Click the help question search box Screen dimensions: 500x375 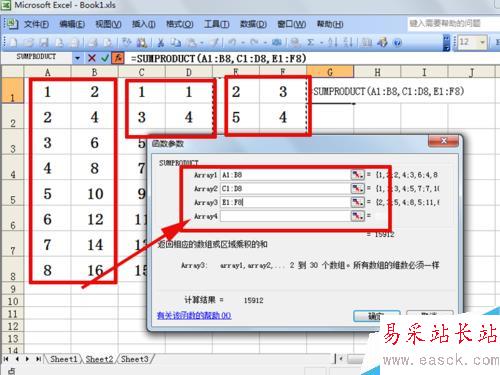[453, 23]
